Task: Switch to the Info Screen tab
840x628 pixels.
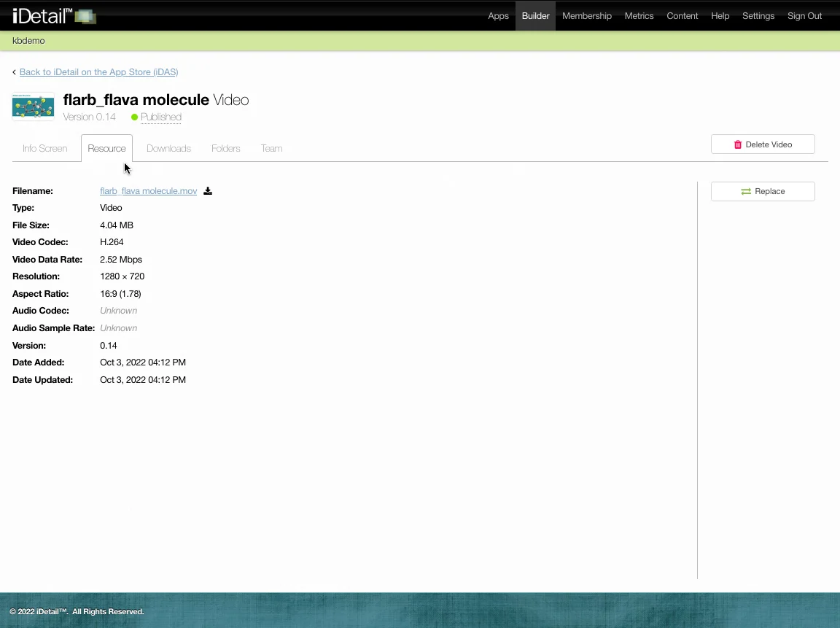Action: (45, 148)
